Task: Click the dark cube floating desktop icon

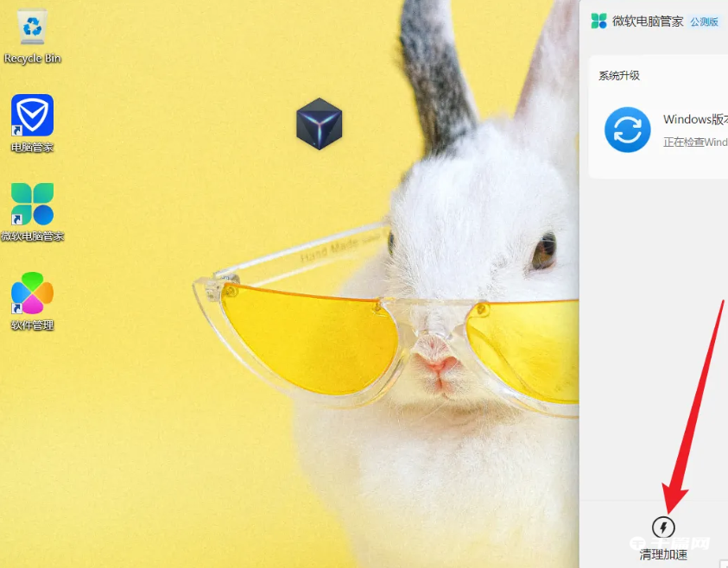Action: click(320, 124)
